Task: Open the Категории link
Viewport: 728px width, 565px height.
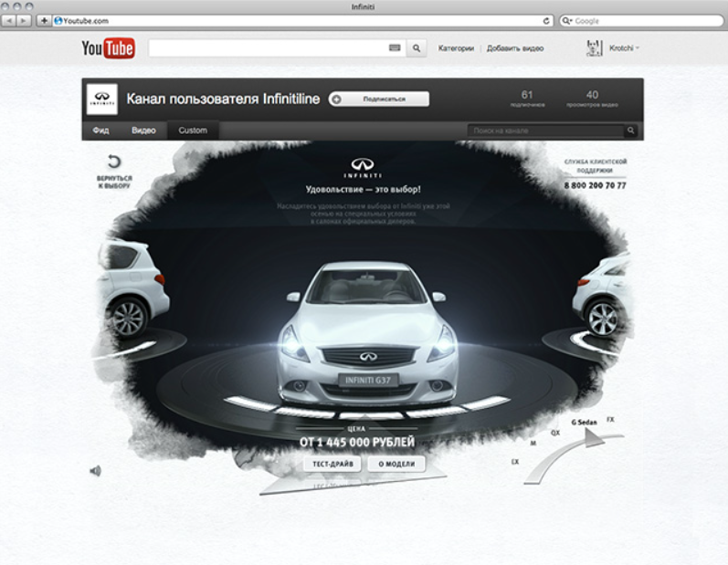Action: [x=456, y=48]
